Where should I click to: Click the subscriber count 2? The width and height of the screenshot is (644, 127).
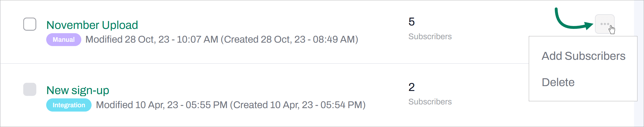coord(411,87)
